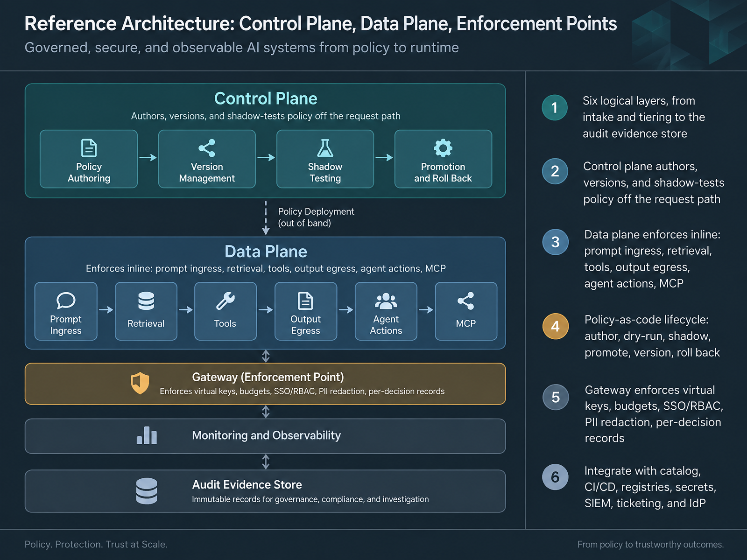The image size is (747, 560).
Task: Click the Policy Deployment (out of band) label
Action: [316, 217]
